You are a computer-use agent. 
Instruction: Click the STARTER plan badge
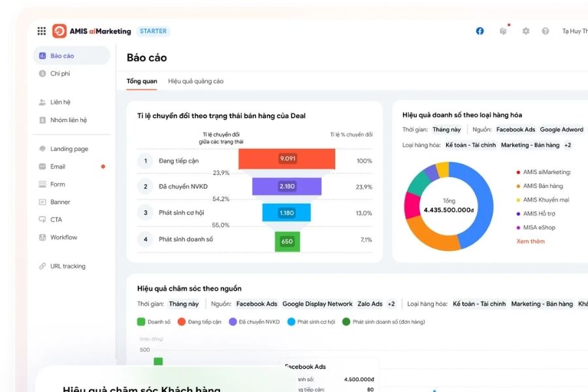(153, 31)
